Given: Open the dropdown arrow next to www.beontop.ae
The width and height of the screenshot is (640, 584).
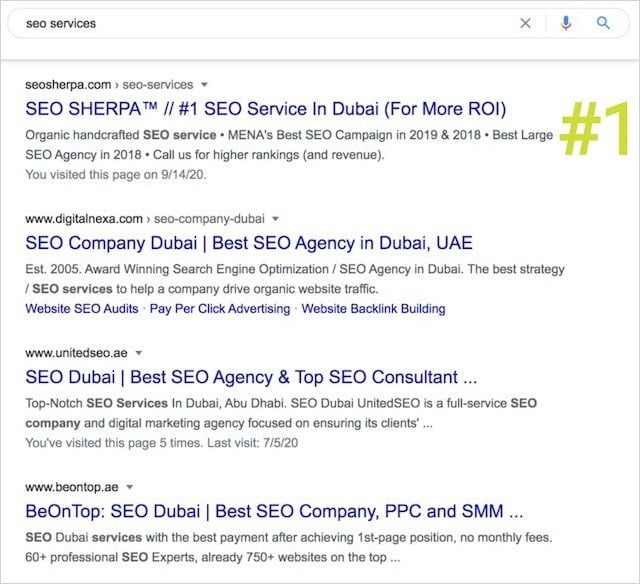Looking at the screenshot, I should click(130, 487).
